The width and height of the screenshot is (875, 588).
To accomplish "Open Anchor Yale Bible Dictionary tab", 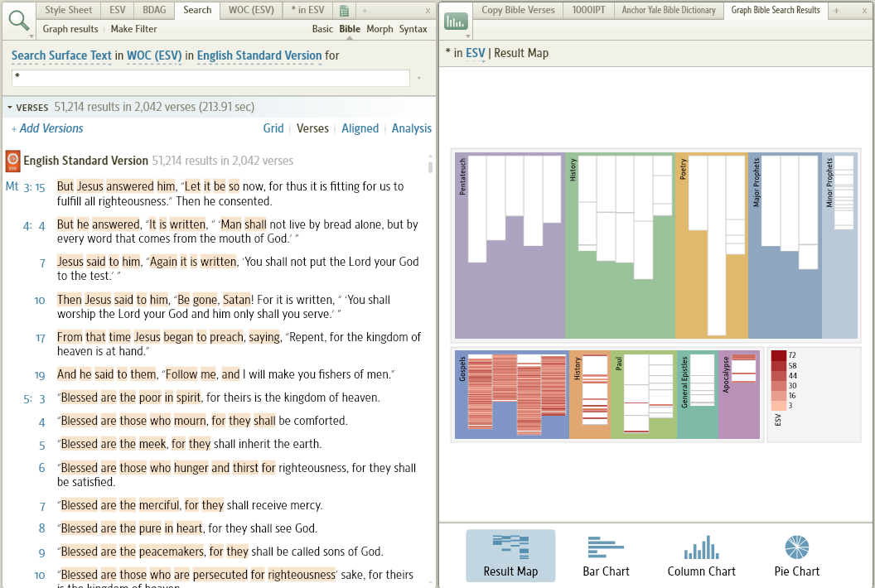I will coord(669,10).
